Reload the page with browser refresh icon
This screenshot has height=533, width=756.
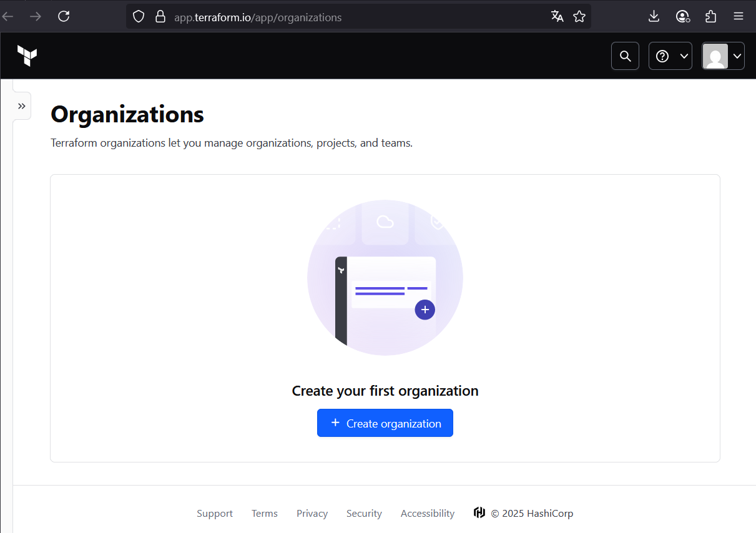(64, 17)
